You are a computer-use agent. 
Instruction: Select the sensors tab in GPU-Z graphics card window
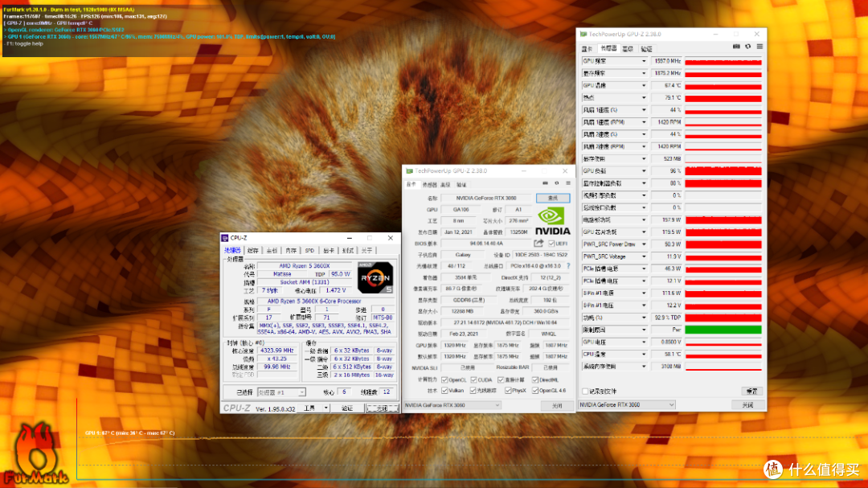tap(429, 184)
